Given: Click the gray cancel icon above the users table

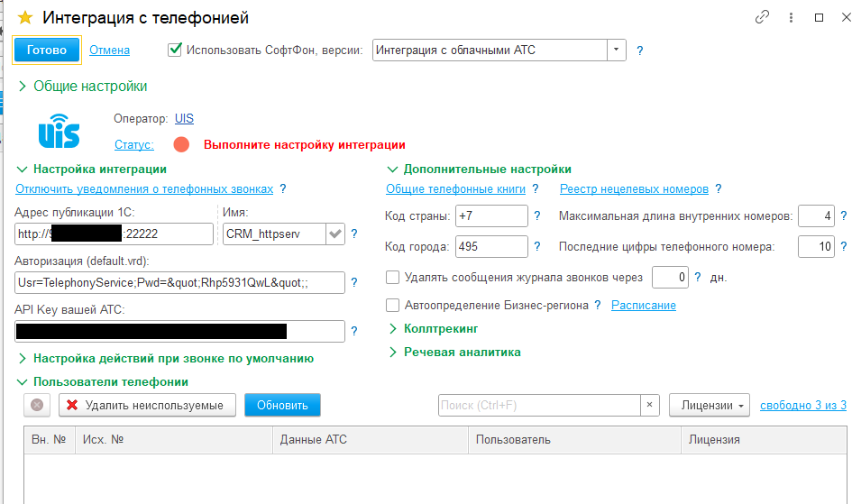Looking at the screenshot, I should point(37,405).
